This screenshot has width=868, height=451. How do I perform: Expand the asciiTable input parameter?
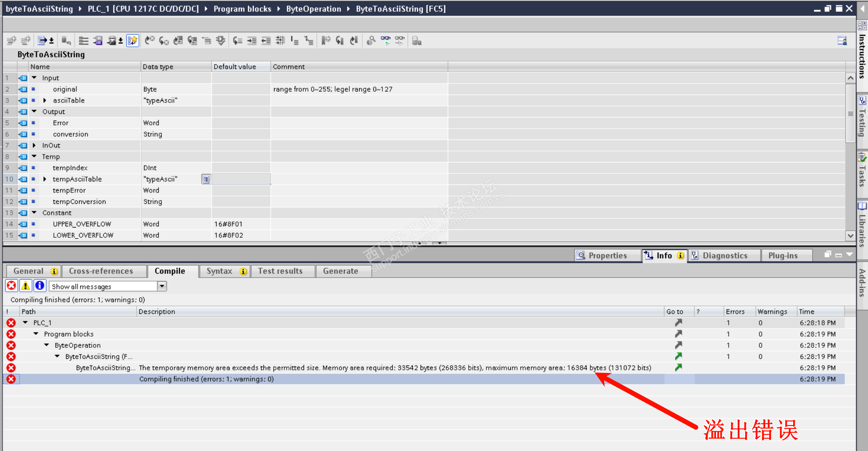[x=45, y=101]
